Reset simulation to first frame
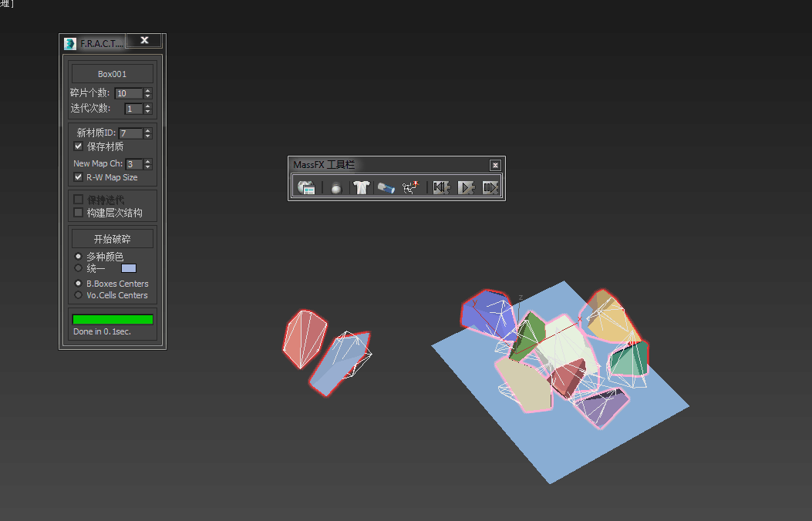812x521 pixels. (x=441, y=187)
